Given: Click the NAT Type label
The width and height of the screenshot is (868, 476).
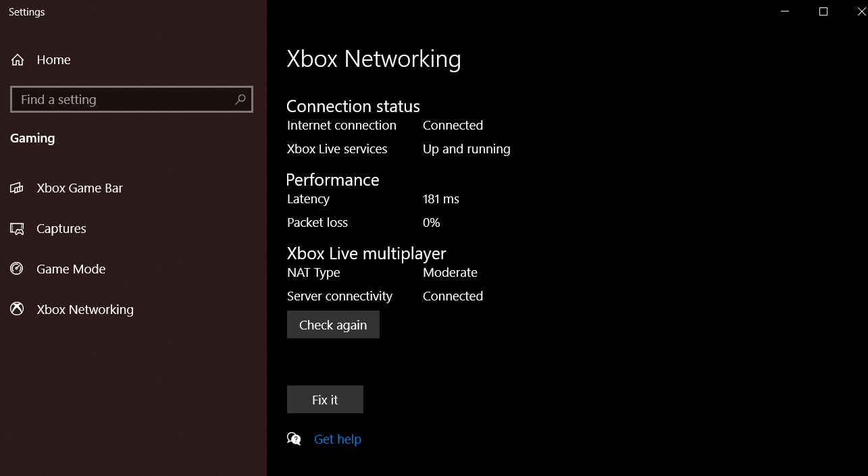Looking at the screenshot, I should [313, 273].
